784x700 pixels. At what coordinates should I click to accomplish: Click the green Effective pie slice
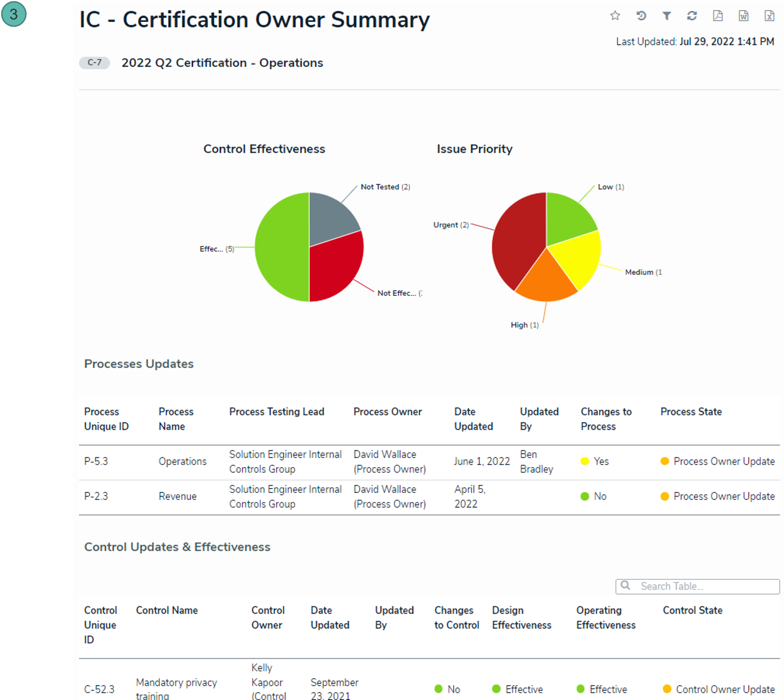point(281,247)
